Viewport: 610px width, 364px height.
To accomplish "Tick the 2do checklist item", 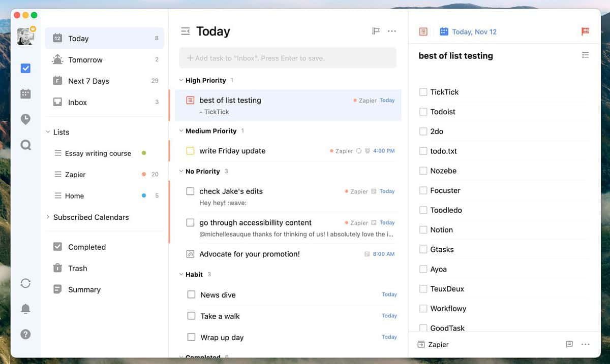I will (x=423, y=131).
